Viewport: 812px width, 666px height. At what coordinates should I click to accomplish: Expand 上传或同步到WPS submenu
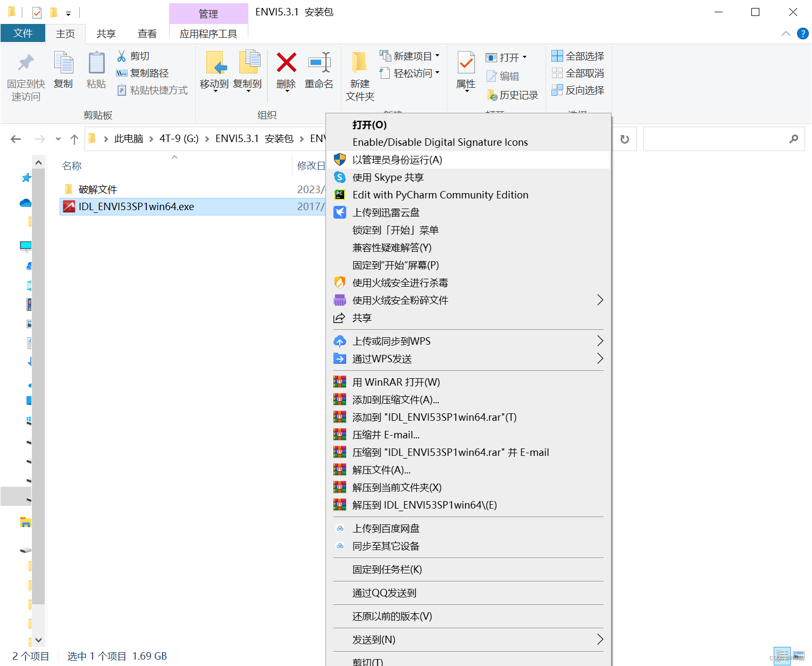600,341
